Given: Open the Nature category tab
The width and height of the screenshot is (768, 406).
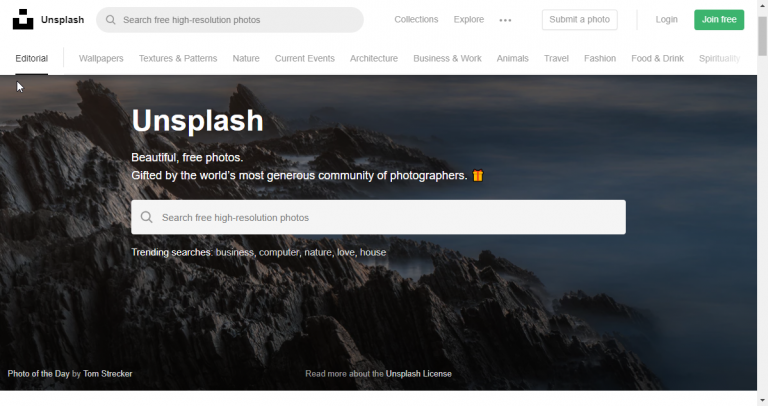Looking at the screenshot, I should pyautogui.click(x=246, y=59).
